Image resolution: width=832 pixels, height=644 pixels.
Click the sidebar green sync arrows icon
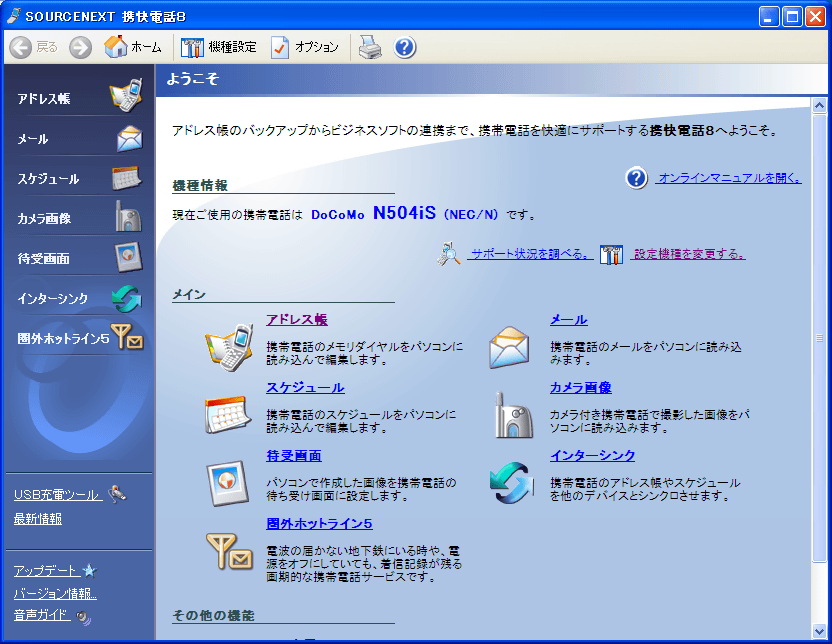127,298
